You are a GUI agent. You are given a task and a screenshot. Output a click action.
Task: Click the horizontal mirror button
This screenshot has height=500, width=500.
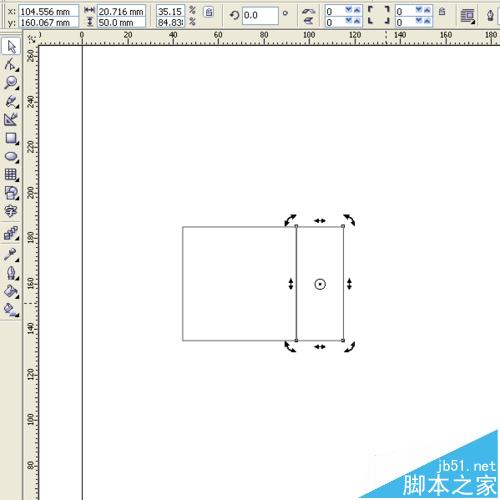309,11
